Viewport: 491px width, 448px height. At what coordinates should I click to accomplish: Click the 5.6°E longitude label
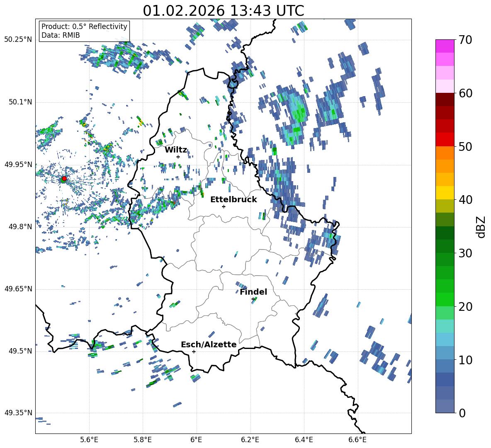[89, 440]
